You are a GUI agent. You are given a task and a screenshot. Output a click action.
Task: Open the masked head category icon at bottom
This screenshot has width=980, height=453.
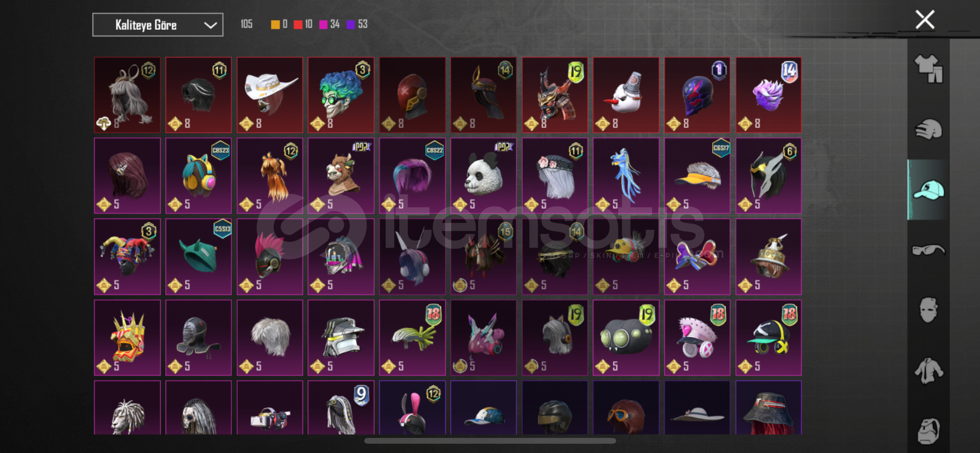pyautogui.click(x=928, y=431)
